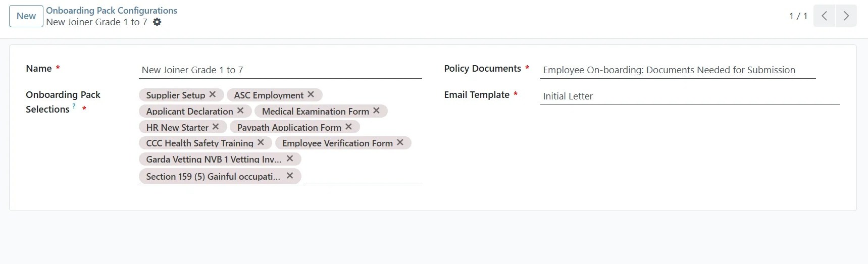Remove the HR New Starter tag
This screenshot has height=264, width=868.
click(x=216, y=127)
